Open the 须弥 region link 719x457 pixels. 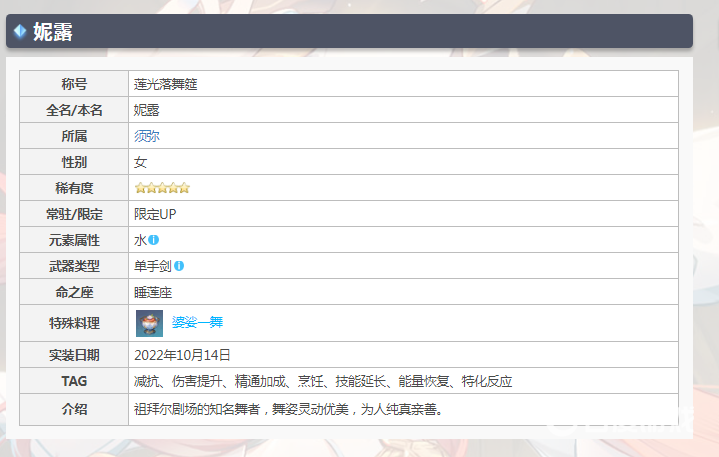tap(147, 136)
